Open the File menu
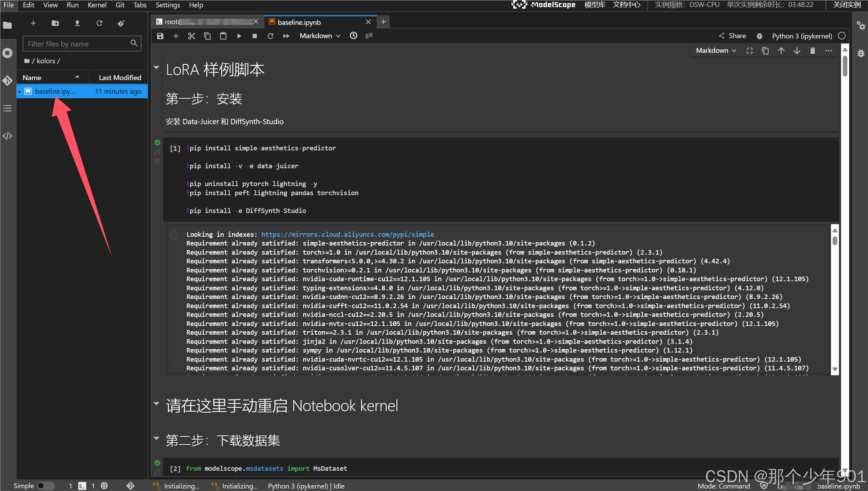868x491 pixels. coord(8,5)
